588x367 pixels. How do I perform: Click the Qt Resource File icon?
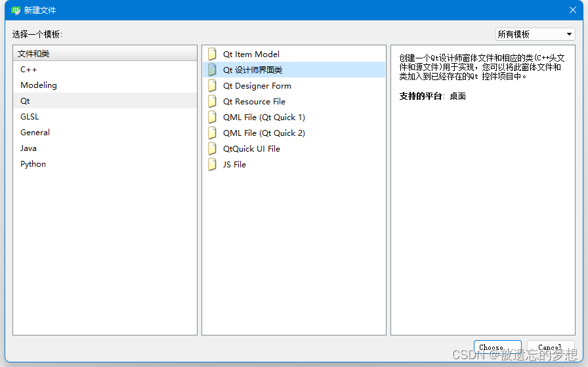click(212, 101)
